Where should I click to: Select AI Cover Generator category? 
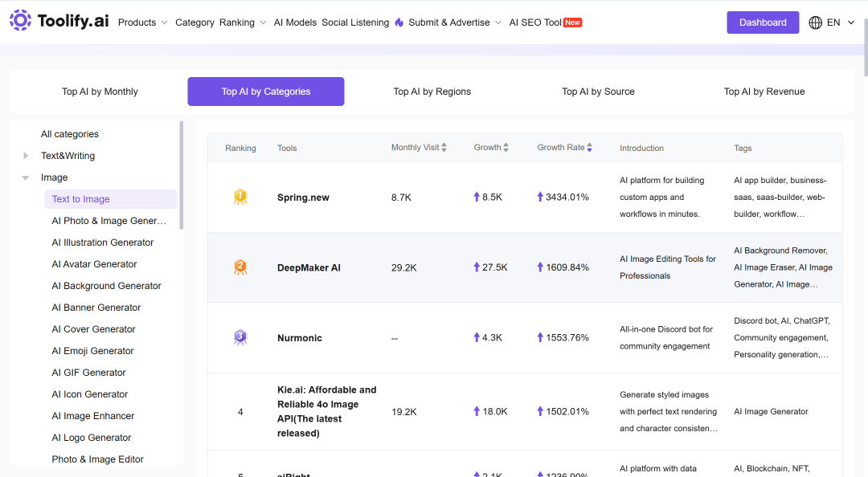[x=93, y=329]
